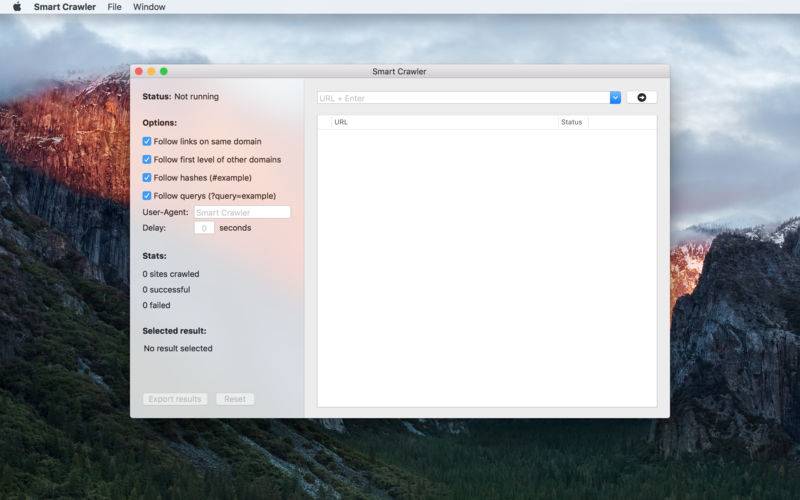This screenshot has width=800, height=500.
Task: Click the 'Not running' status text
Action: tap(196, 96)
